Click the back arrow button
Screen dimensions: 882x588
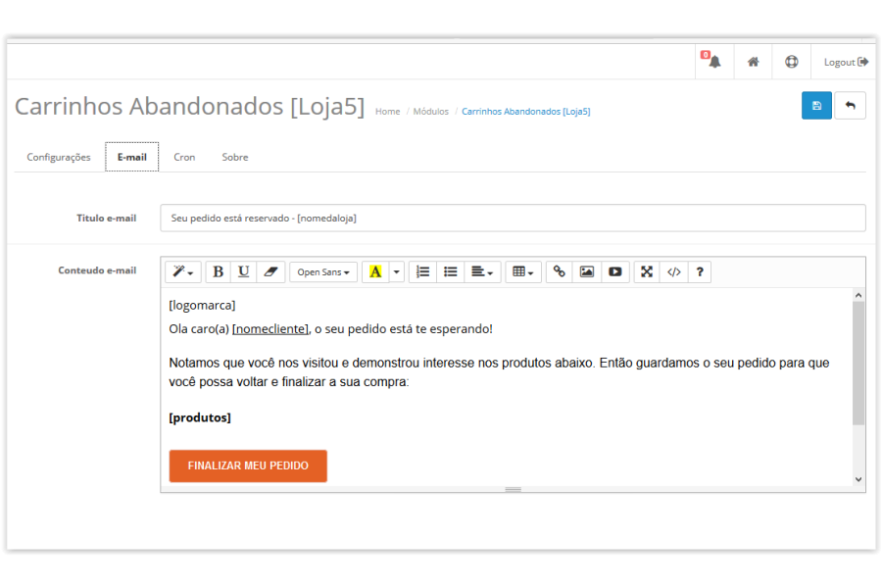tap(850, 105)
